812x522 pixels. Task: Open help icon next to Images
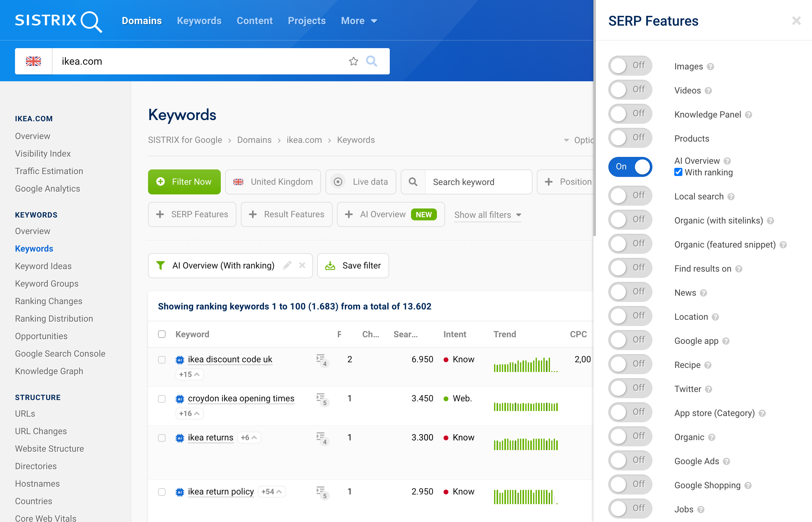[x=710, y=67]
